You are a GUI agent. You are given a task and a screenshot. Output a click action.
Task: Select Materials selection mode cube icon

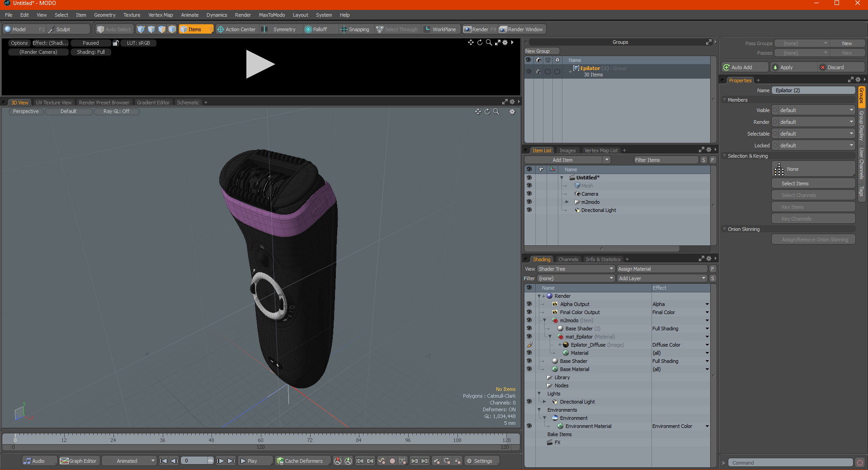point(172,29)
